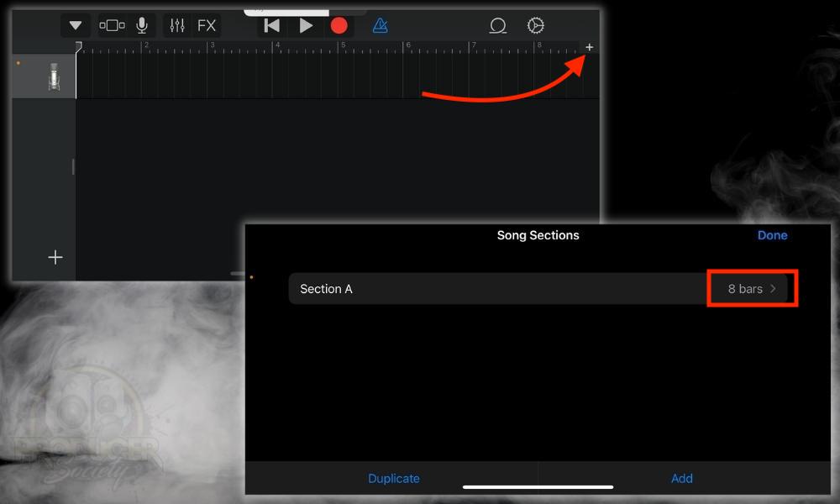Image resolution: width=840 pixels, height=504 pixels.
Task: Switch to Tracks view icon
Action: click(112, 25)
